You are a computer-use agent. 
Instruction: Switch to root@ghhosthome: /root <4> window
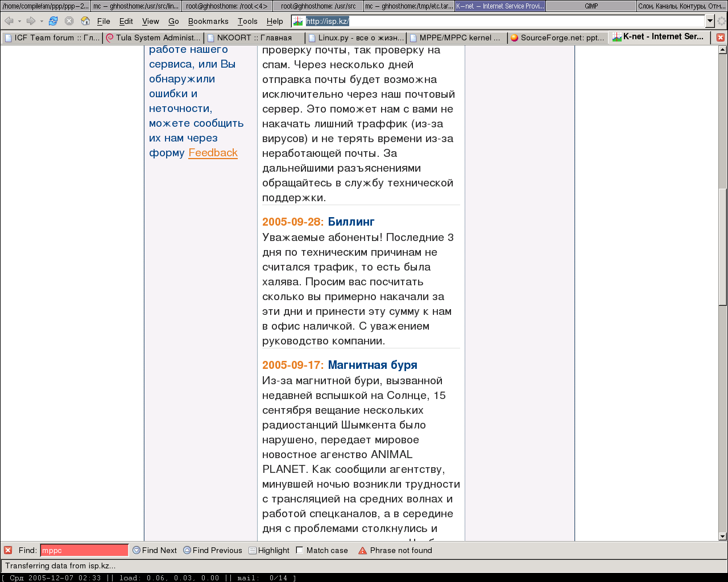click(x=227, y=6)
